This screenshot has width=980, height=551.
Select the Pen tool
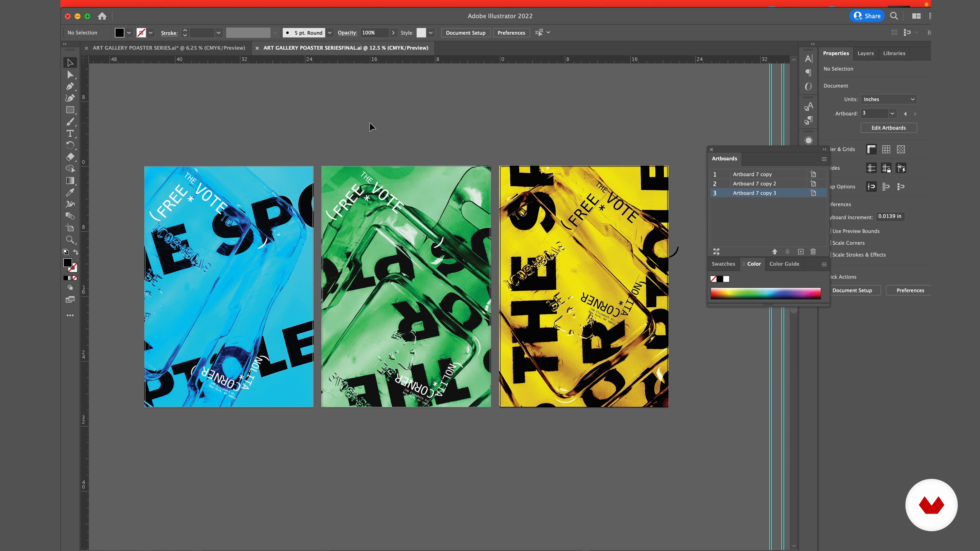70,87
